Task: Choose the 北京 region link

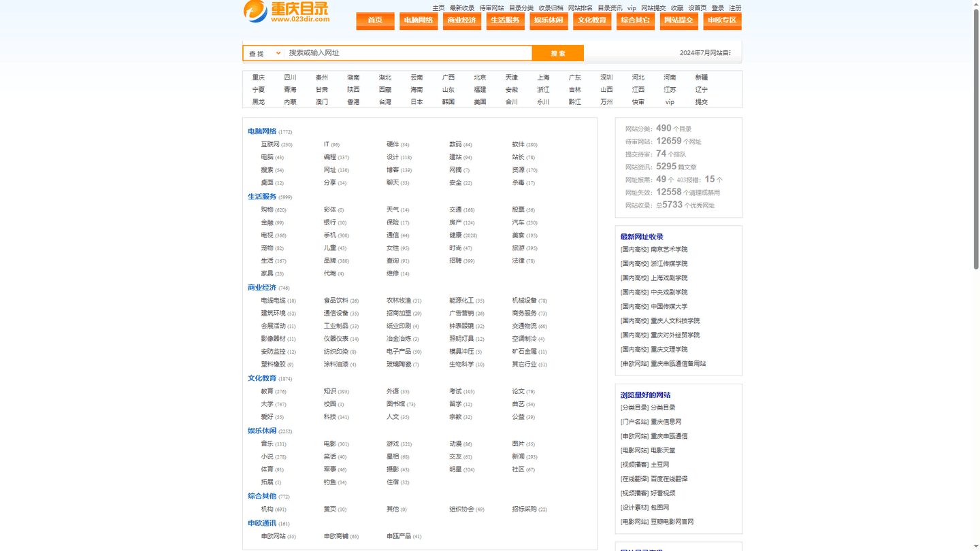Action: [480, 78]
